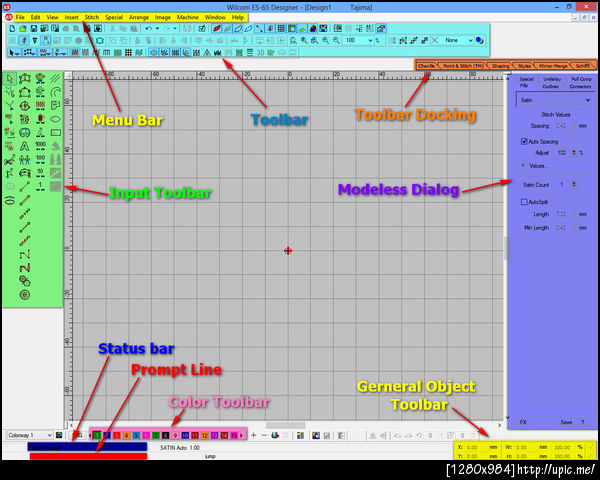Select the concentric ring tool

click(25, 295)
